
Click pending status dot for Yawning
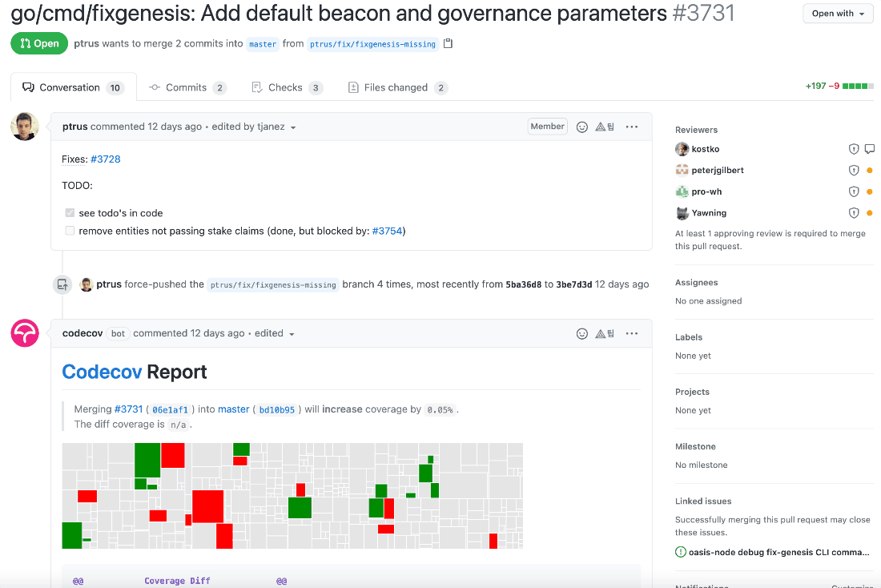tap(869, 213)
